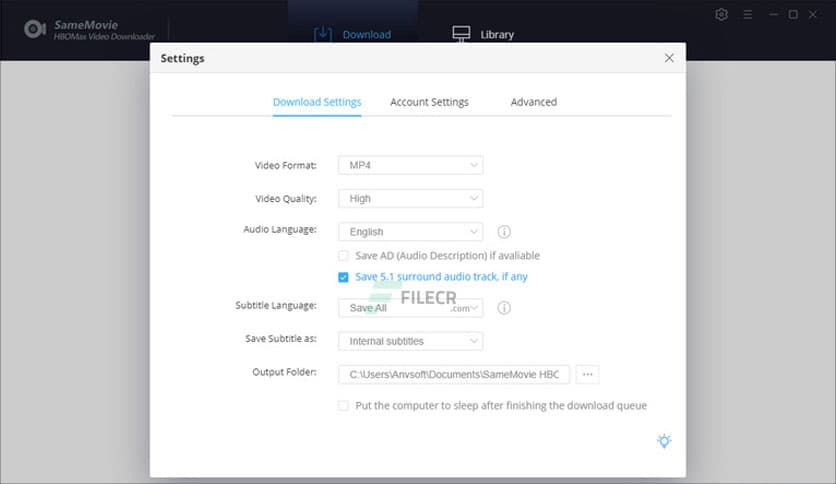Open settings via gear icon in title bar
This screenshot has width=836, height=484.
721,14
